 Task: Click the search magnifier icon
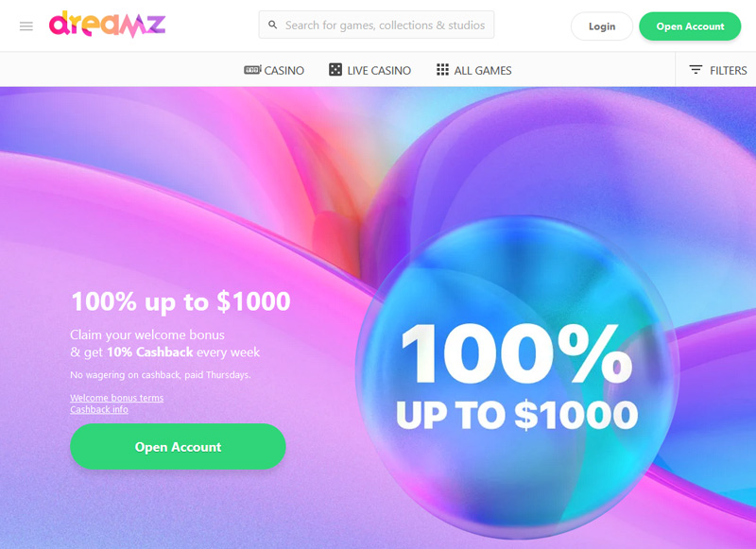click(272, 25)
